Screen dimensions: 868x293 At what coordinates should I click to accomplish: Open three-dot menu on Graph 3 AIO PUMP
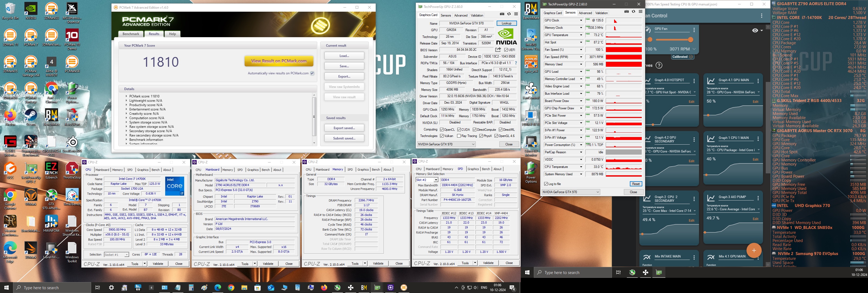(x=758, y=198)
